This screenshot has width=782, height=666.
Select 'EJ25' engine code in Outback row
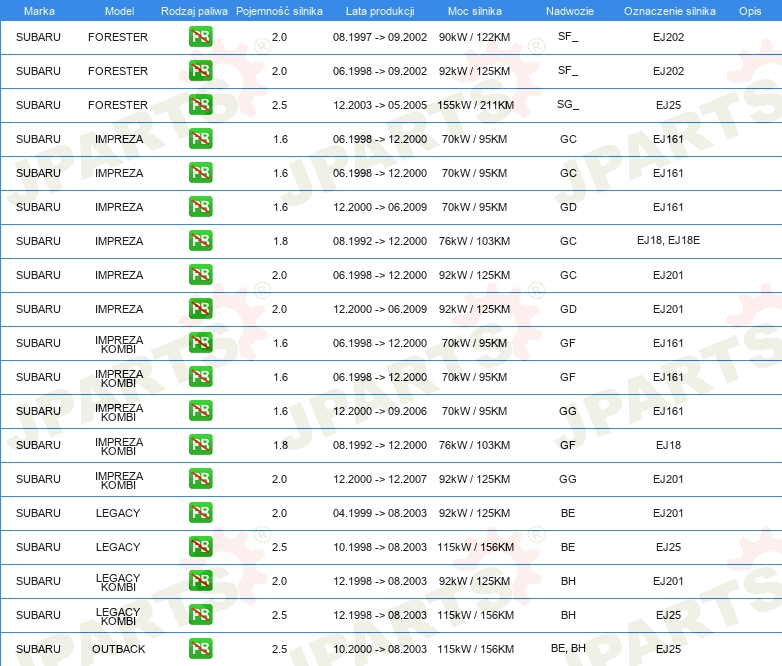coord(668,649)
